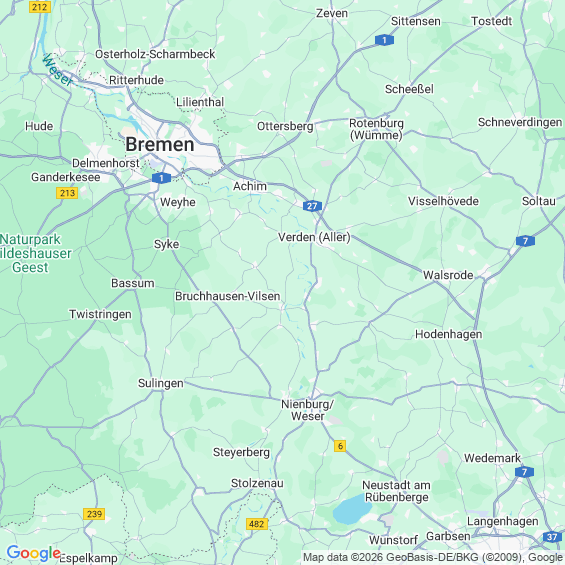Select the Verden (Aller) label
The width and height of the screenshot is (565, 565).
[314, 237]
